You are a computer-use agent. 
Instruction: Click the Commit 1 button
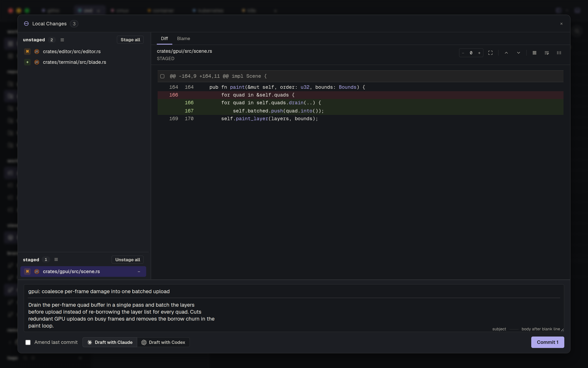(x=548, y=342)
